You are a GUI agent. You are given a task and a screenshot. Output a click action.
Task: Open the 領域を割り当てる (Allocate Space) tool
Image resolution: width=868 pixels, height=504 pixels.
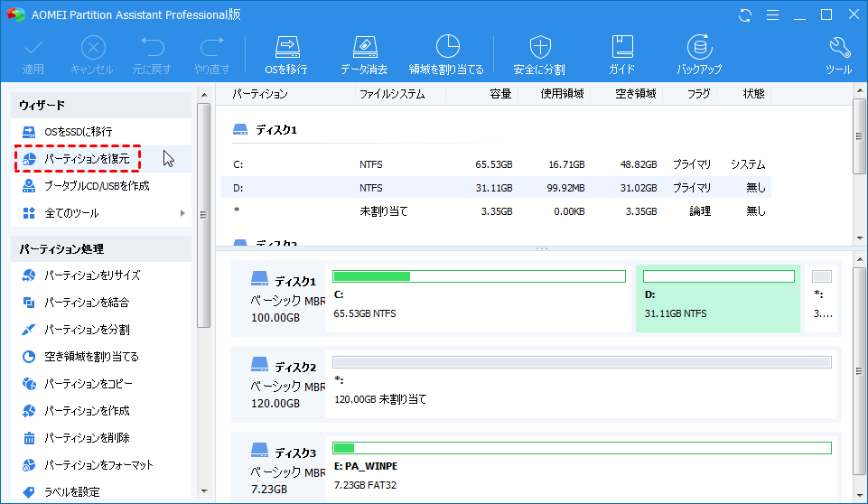tap(446, 55)
